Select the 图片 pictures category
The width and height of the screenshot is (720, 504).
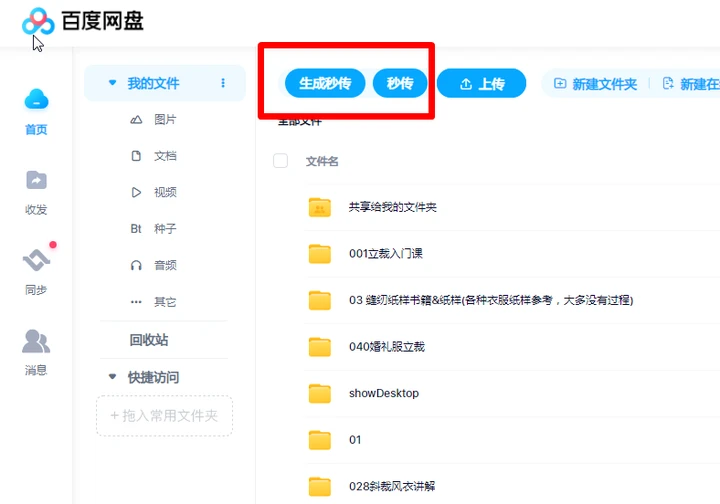[153, 120]
